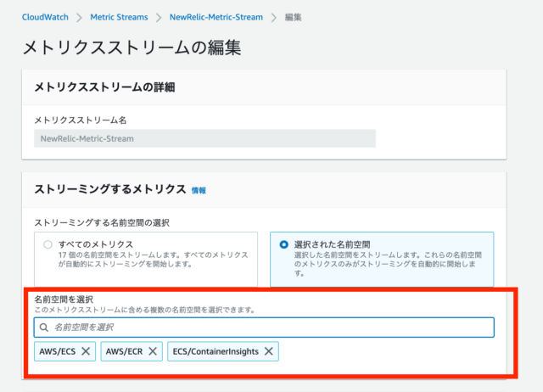
Task: Click the chevron after NewRelic-Metric-Stream breadcrumb
Action: point(274,17)
